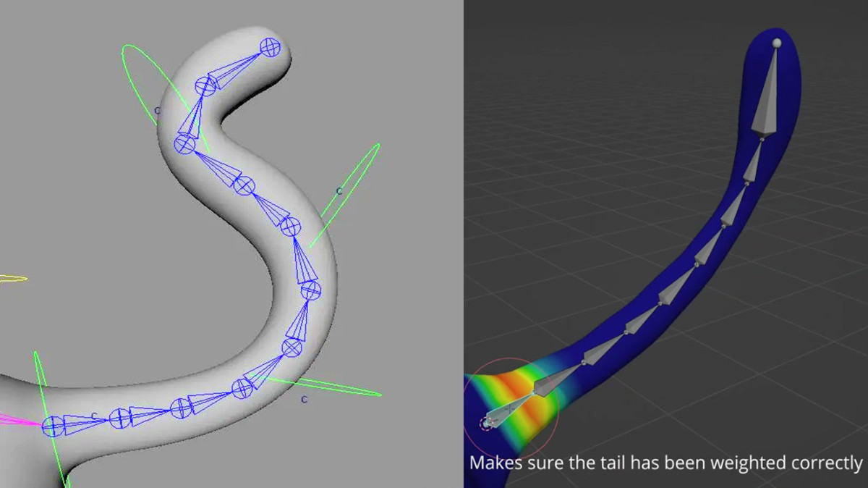Click the sphere at the Blender tip bone's end
This screenshot has height=488, width=868.
(x=778, y=43)
